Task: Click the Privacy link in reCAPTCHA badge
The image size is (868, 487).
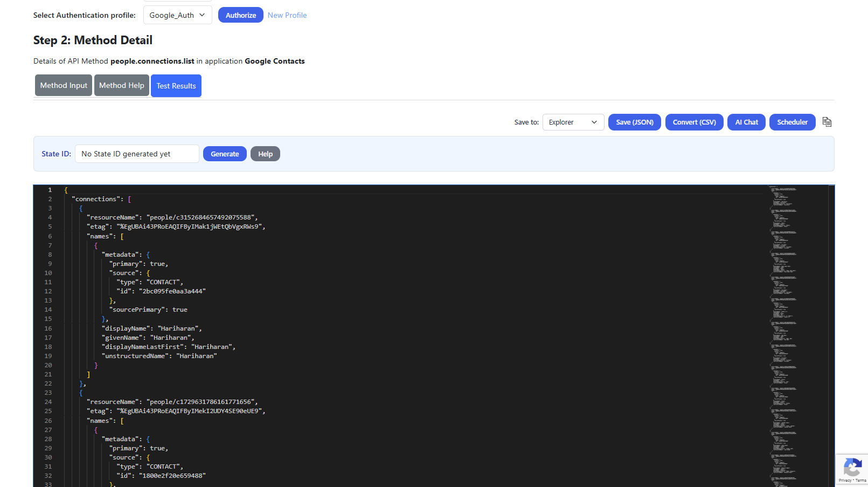Action: pyautogui.click(x=845, y=480)
